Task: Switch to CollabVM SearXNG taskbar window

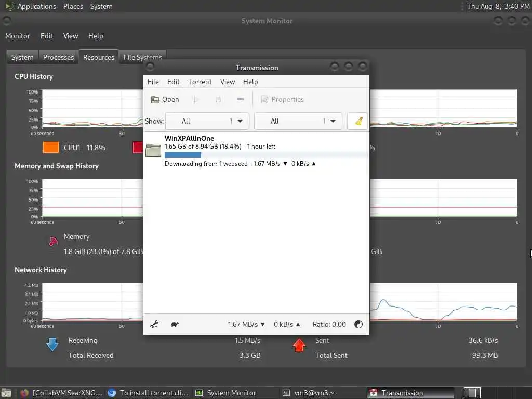Action: (x=61, y=393)
